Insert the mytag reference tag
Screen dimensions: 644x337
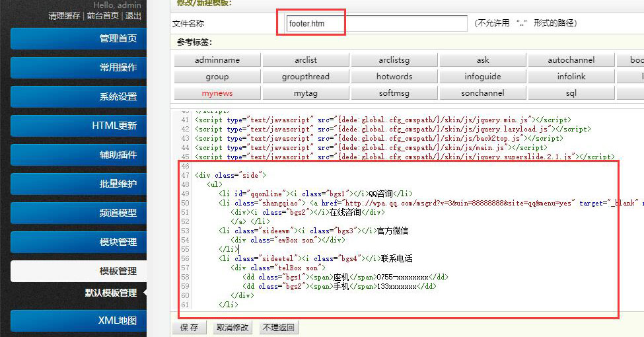[306, 93]
